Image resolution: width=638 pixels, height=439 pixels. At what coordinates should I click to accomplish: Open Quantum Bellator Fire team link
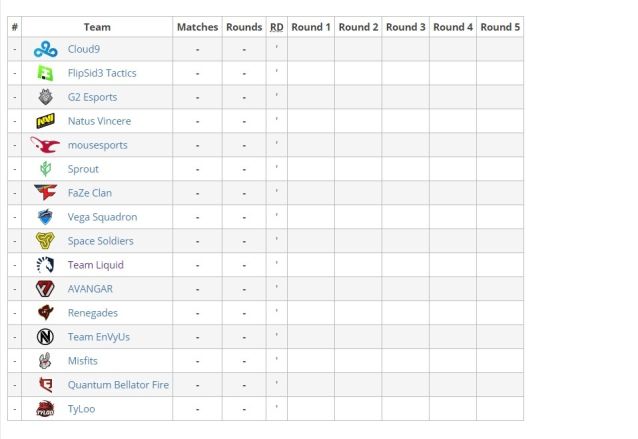(x=118, y=385)
